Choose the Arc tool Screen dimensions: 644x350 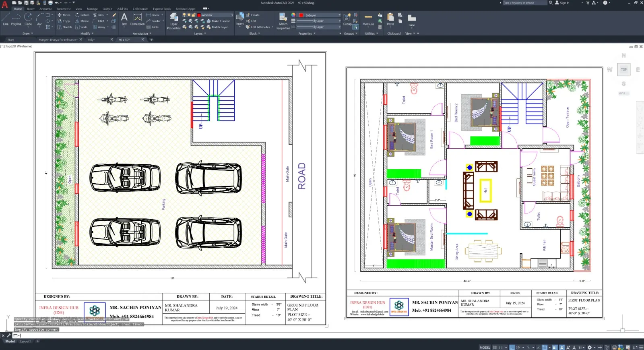pos(39,19)
